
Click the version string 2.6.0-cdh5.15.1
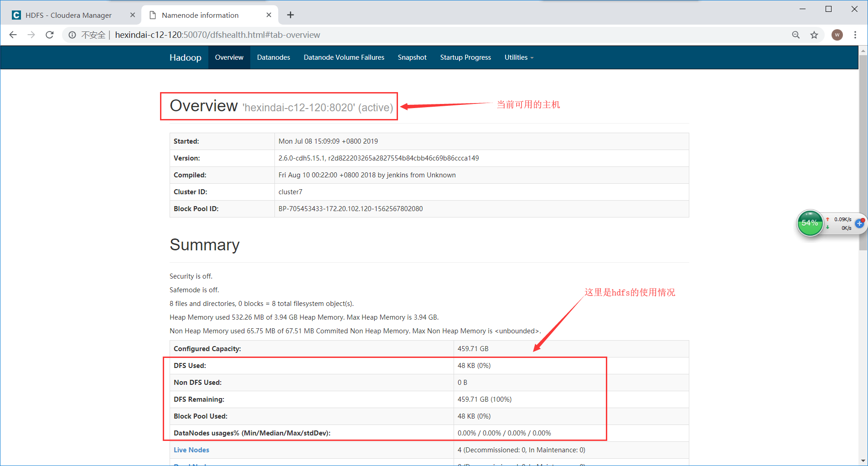click(x=302, y=158)
